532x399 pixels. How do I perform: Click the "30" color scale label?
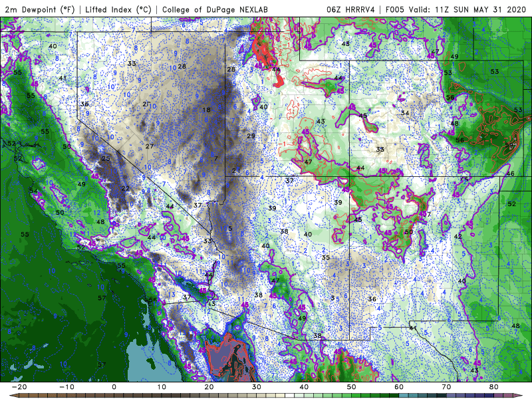(257, 387)
